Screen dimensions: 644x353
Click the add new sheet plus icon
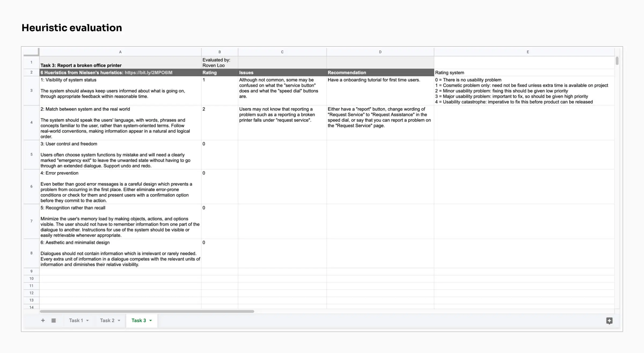pos(43,320)
